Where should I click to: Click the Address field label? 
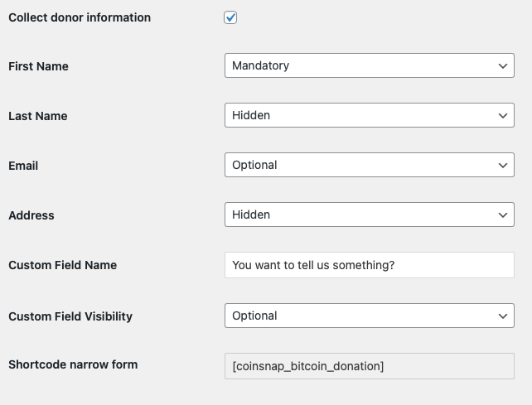[x=31, y=215]
